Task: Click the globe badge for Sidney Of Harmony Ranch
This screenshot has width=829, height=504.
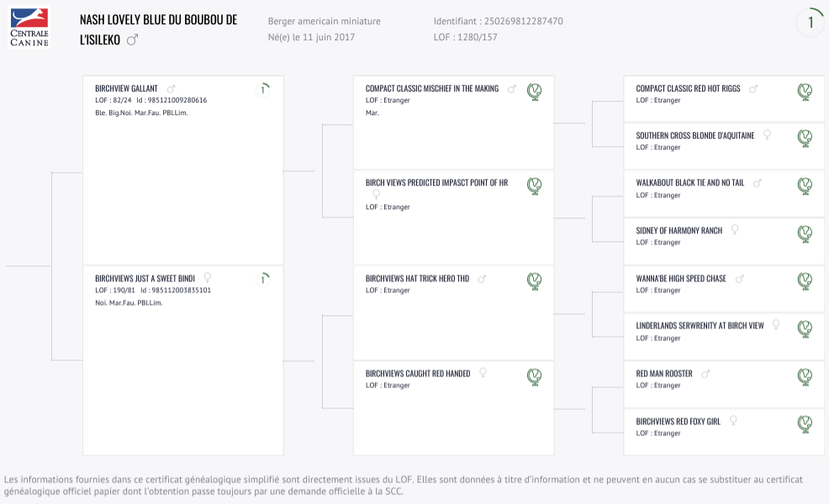Action: 805,234
